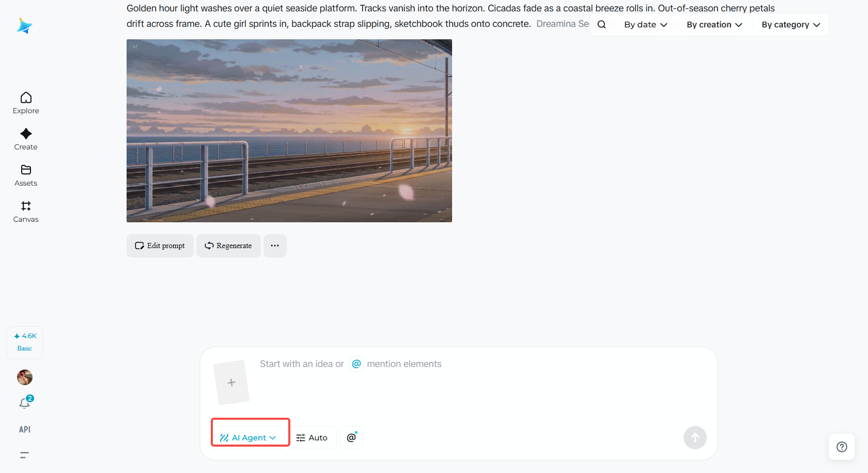Open the AI Agent mode dropdown
The height and width of the screenshot is (473, 868).
click(249, 438)
